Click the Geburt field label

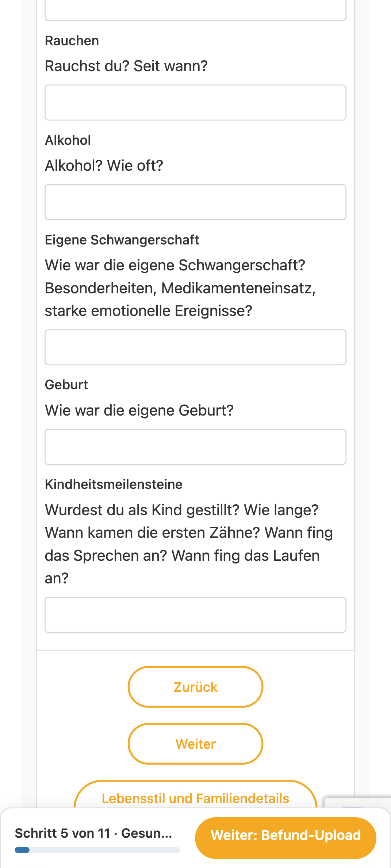pyautogui.click(x=66, y=385)
